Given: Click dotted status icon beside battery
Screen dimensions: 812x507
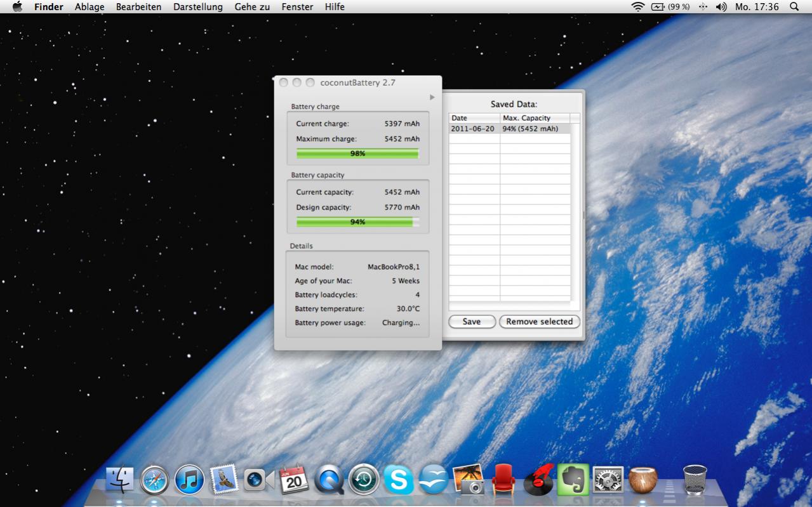Looking at the screenshot, I should tap(703, 7).
